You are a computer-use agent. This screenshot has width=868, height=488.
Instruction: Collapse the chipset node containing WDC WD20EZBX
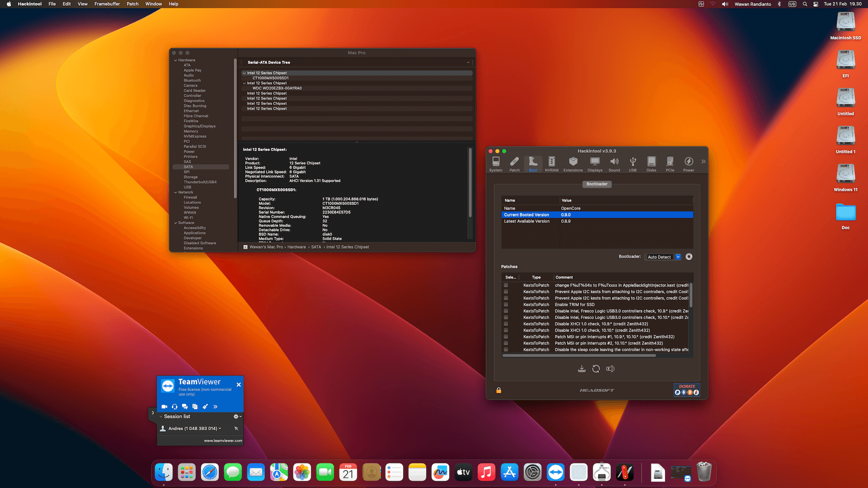point(245,83)
